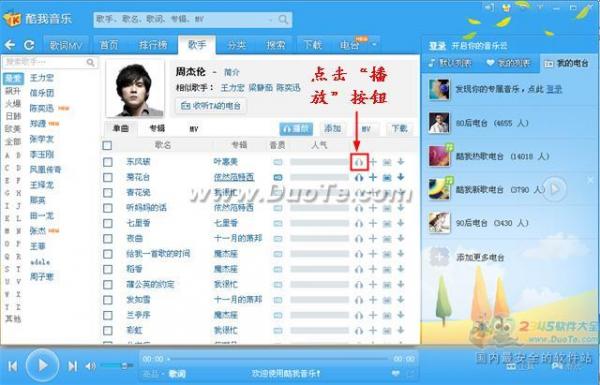Download 蒲公英的约定 with its arrow icon

(401, 284)
